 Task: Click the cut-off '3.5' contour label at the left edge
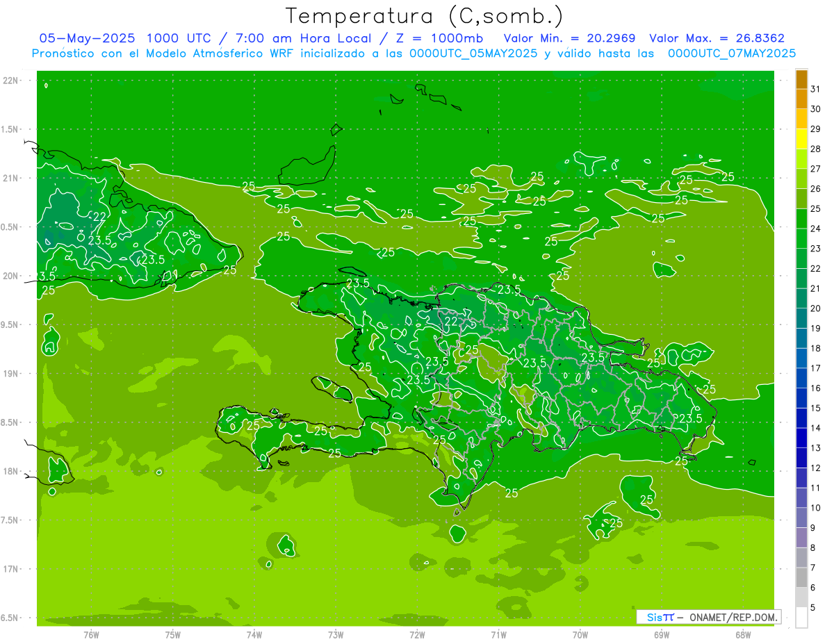coord(47,276)
